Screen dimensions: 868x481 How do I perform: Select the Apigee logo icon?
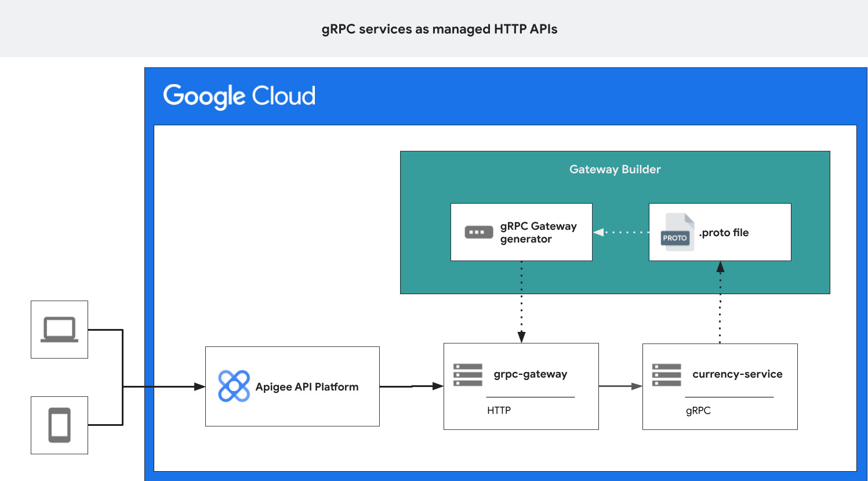pos(234,386)
